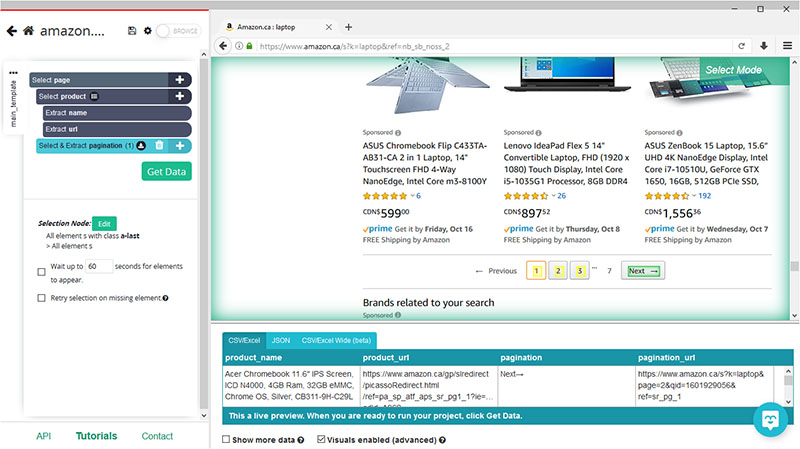Open the browser hamburger menu

click(x=787, y=46)
